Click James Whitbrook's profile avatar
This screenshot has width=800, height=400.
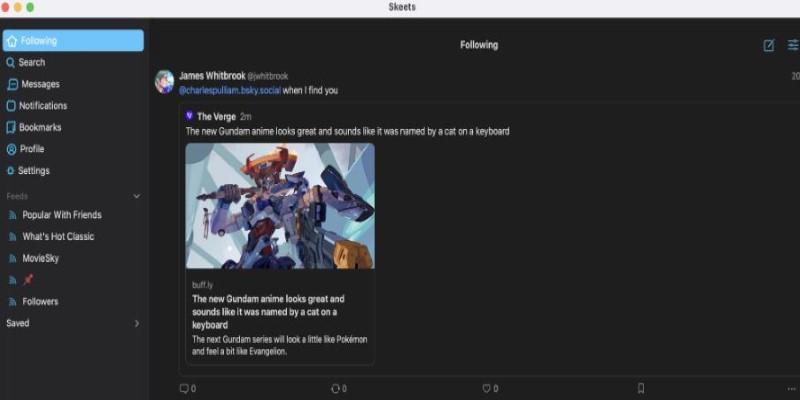tap(165, 82)
